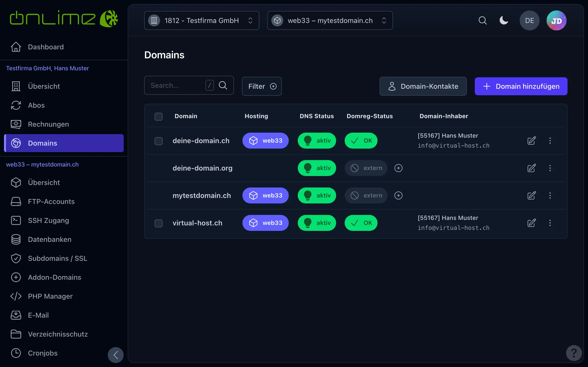Click the aktiv DNS status of deine-domain.org
This screenshot has width=588, height=367.
(317, 168)
